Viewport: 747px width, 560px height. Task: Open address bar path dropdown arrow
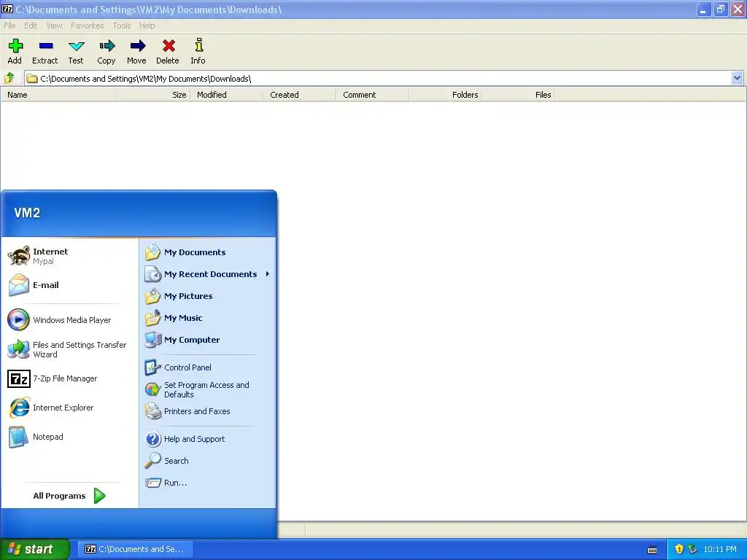(x=737, y=78)
